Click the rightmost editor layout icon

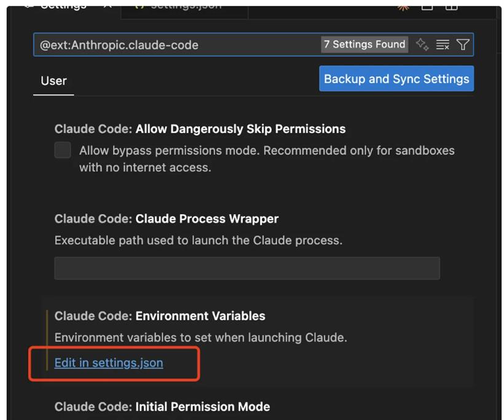coord(452,6)
